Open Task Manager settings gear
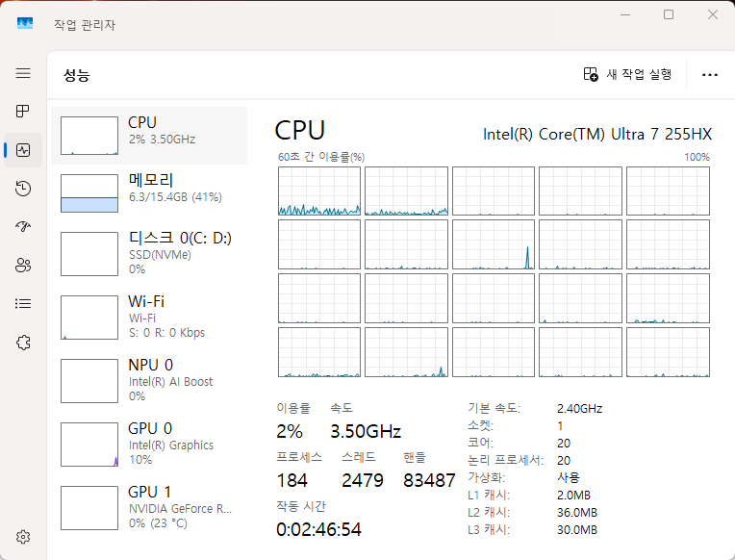The image size is (735, 560). (x=23, y=537)
